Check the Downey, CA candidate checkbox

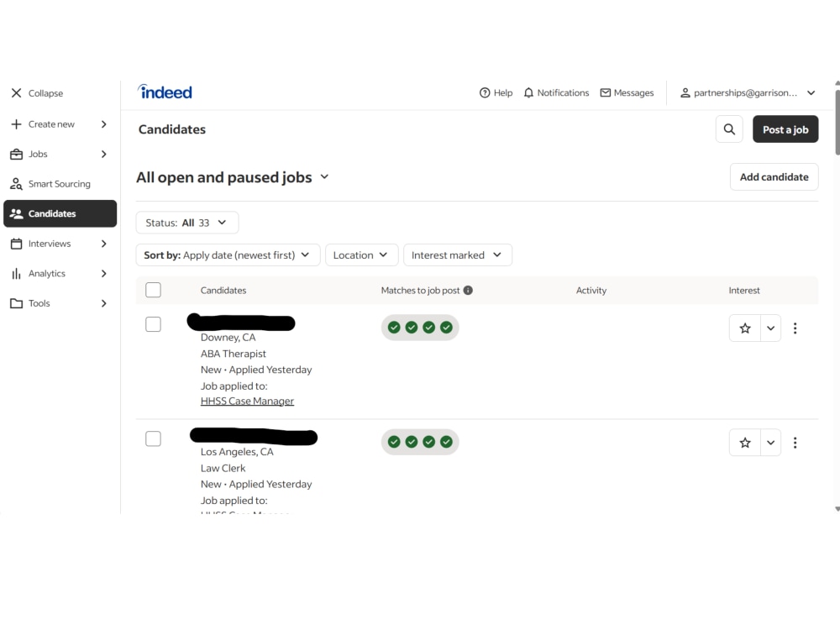pos(153,324)
